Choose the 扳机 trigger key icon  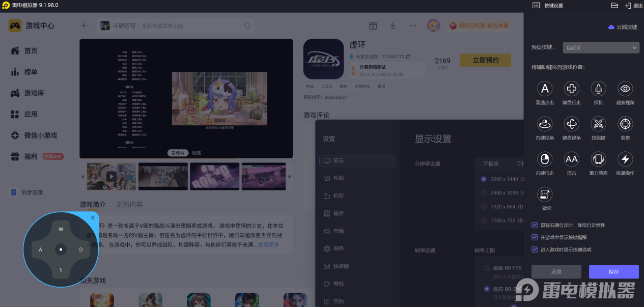click(598, 89)
